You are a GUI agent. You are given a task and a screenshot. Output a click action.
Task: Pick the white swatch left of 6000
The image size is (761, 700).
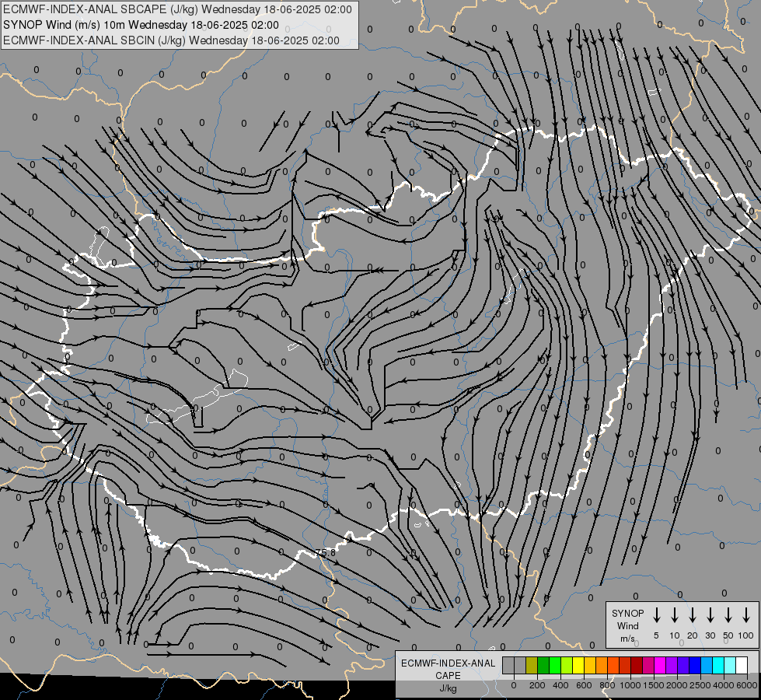[x=742, y=665]
